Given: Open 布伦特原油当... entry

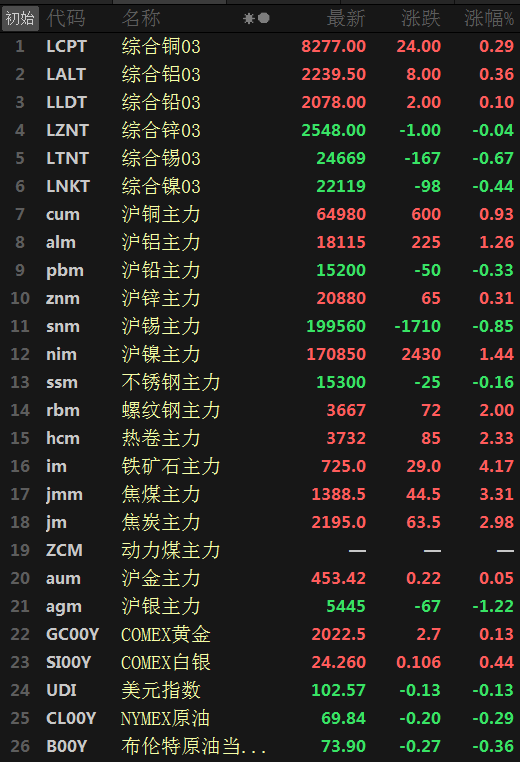Looking at the screenshot, I should 193,746.
